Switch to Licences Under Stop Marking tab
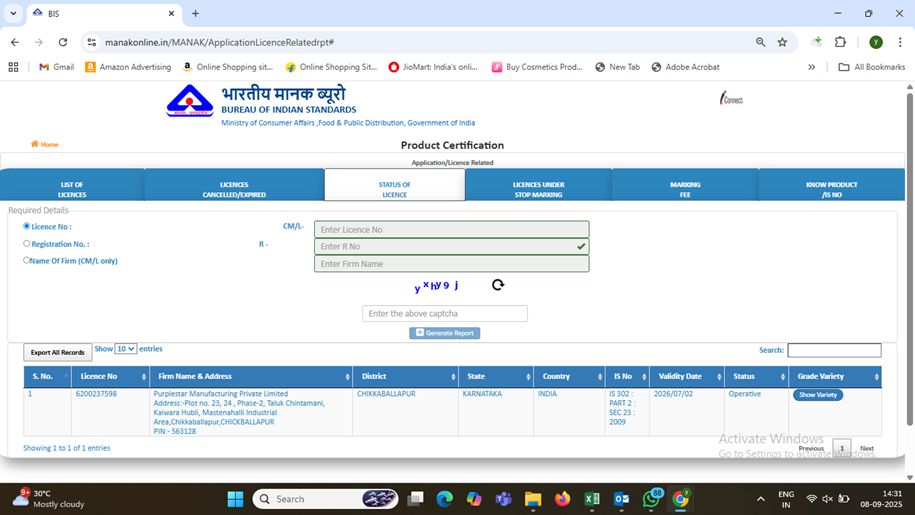 [x=538, y=189]
